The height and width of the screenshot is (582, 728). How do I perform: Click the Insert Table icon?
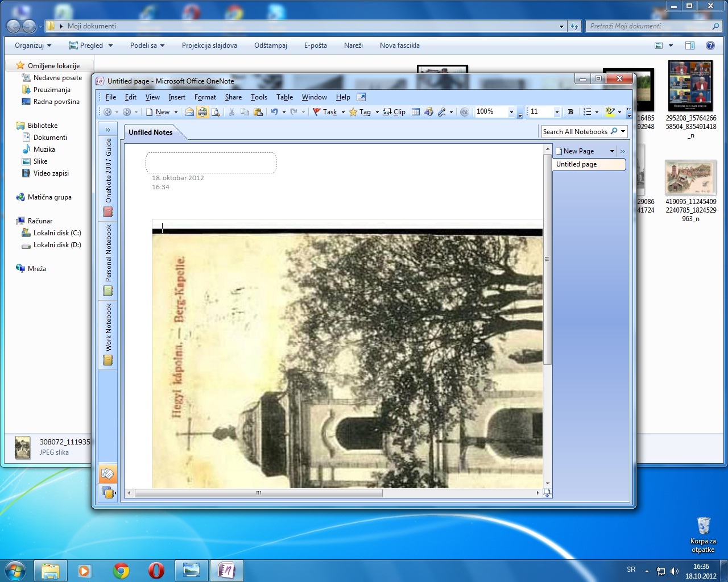[x=416, y=112]
